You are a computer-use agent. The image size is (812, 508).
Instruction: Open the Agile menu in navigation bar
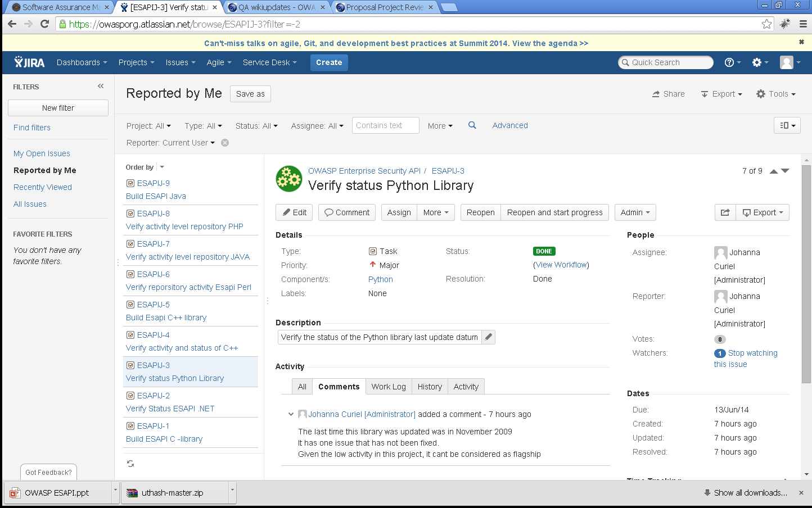[x=219, y=62]
